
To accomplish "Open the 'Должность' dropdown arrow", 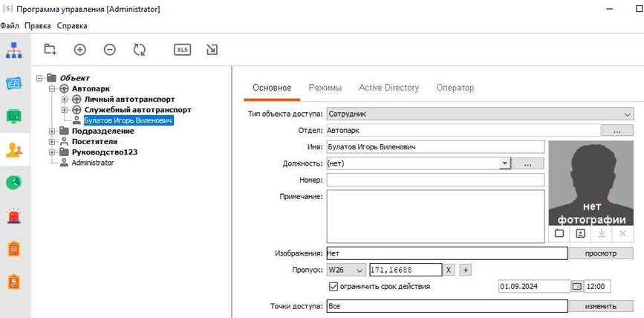I will [504, 163].
